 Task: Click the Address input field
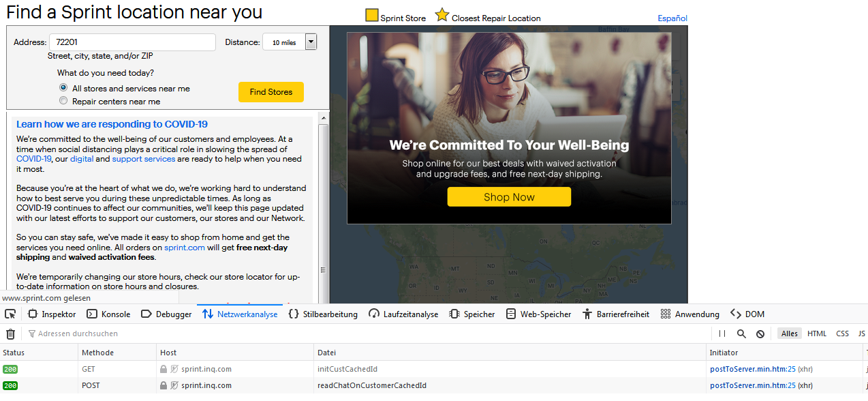pyautogui.click(x=132, y=42)
